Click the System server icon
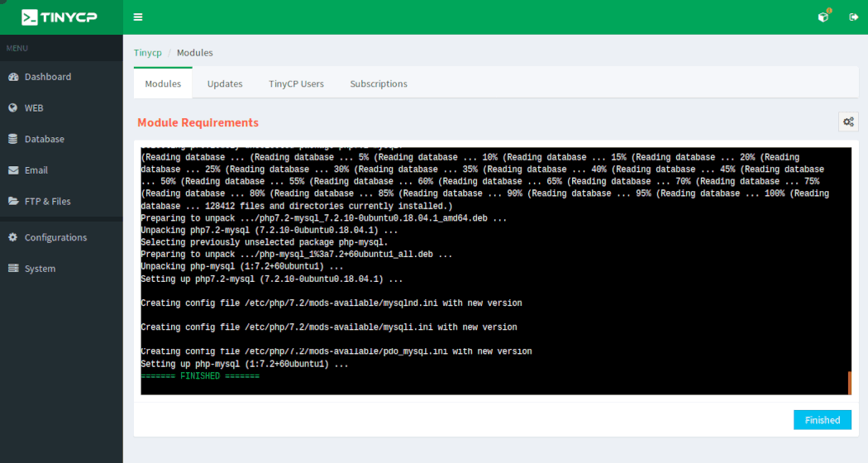Image resolution: width=868 pixels, height=463 pixels. (x=13, y=268)
